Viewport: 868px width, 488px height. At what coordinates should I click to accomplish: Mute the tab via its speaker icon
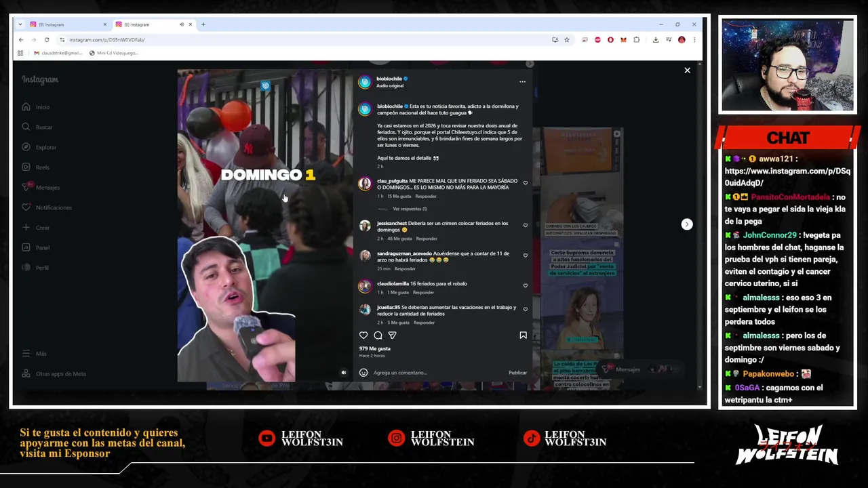(181, 24)
